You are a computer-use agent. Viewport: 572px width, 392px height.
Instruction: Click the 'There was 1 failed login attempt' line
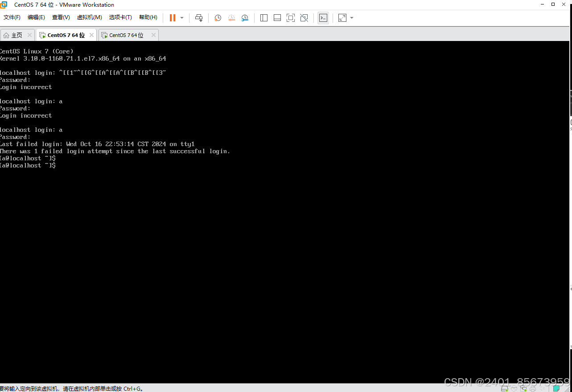point(115,151)
